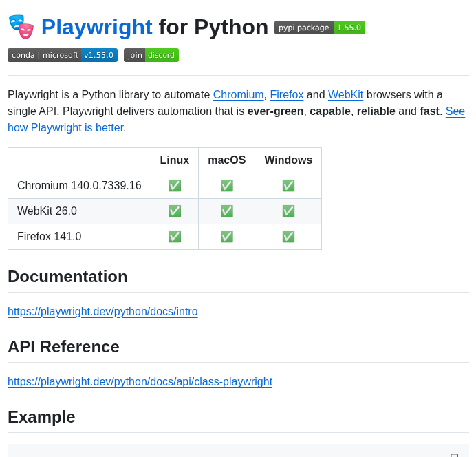
Task: Click the Documentation heading
Action: [x=67, y=277]
